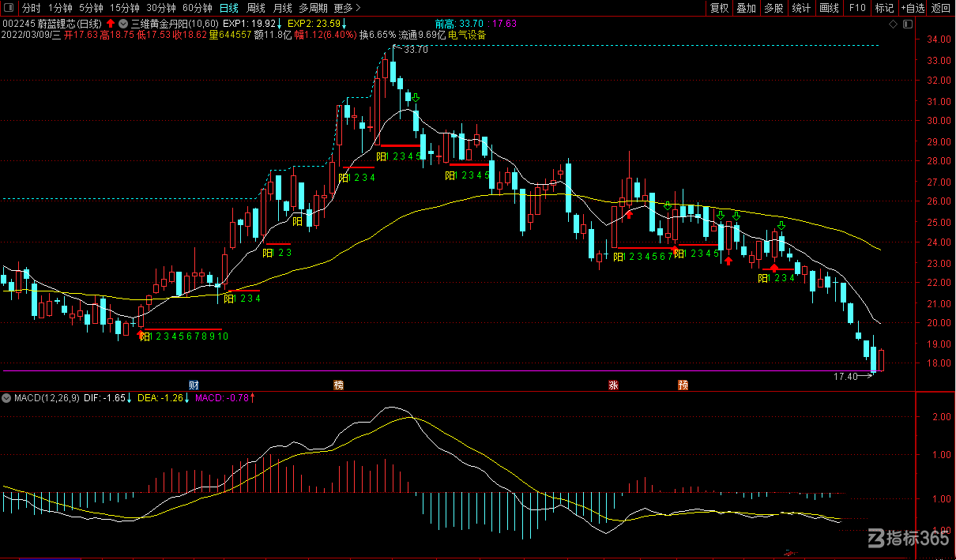Click the 前高: 33.70 value
The height and width of the screenshot is (560, 956).
[x=459, y=24]
